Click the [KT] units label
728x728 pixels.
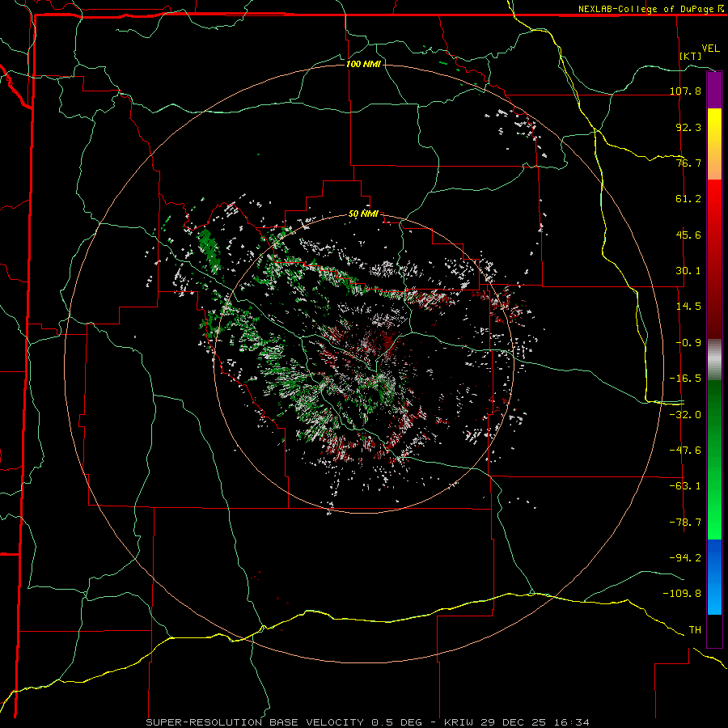691,56
